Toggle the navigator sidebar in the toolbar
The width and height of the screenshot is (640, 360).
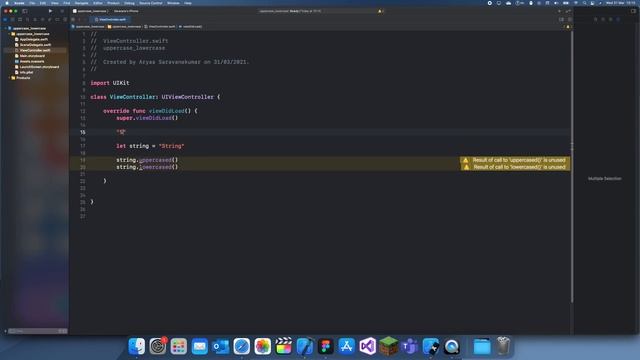tap(25, 11)
